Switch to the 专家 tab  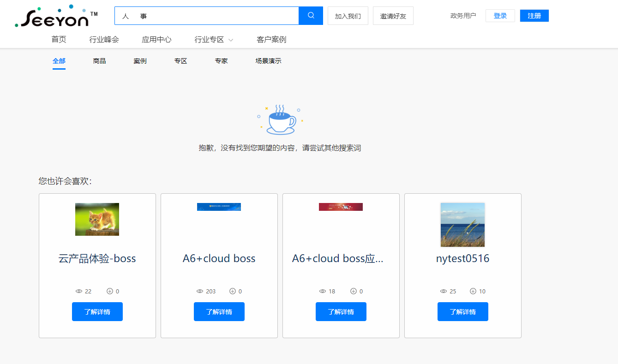click(x=221, y=61)
